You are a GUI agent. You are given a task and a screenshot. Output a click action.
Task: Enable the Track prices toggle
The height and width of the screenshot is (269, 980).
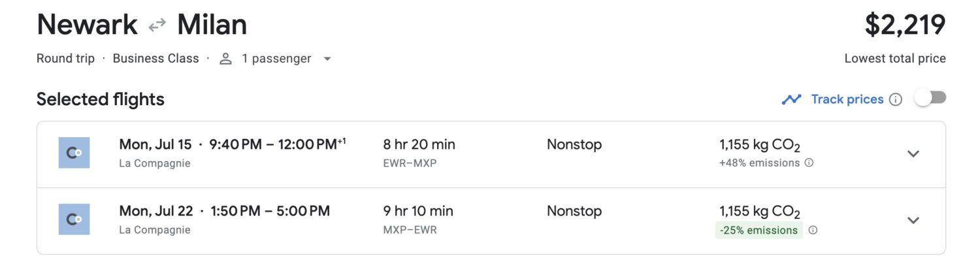(930, 99)
